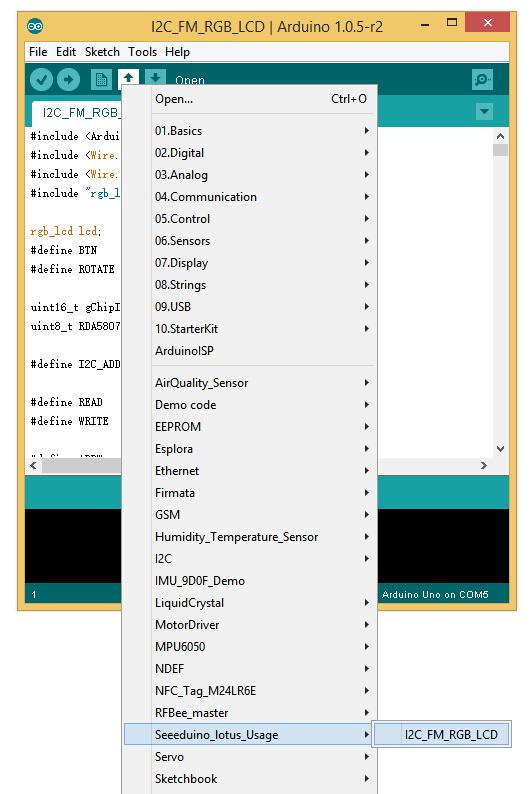This screenshot has height=794, width=531.
Task: Expand the 04.Communication submenu
Action: coord(262,196)
